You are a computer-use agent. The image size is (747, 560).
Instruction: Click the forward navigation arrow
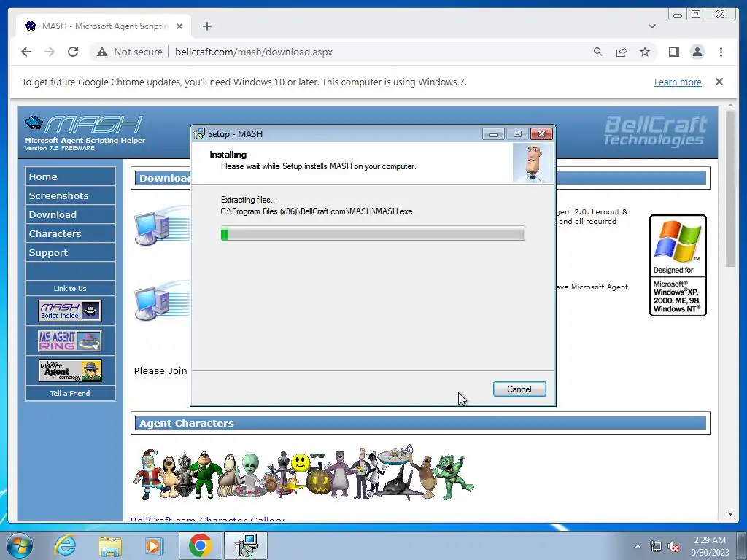point(50,52)
